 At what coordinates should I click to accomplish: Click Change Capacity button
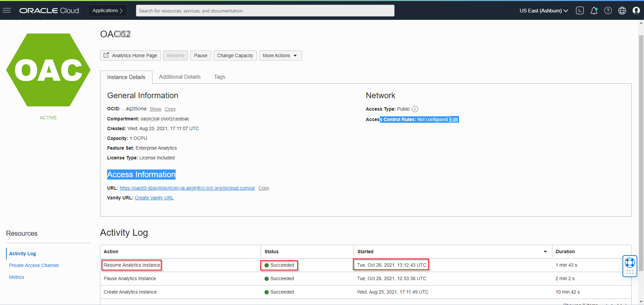pos(235,55)
